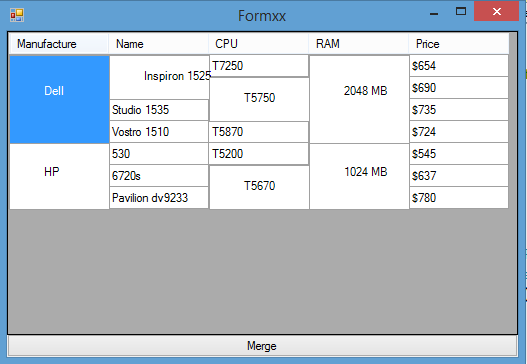The height and width of the screenshot is (364, 527).
Task: Select the 1024 MB RAM cell
Action: pyautogui.click(x=359, y=176)
